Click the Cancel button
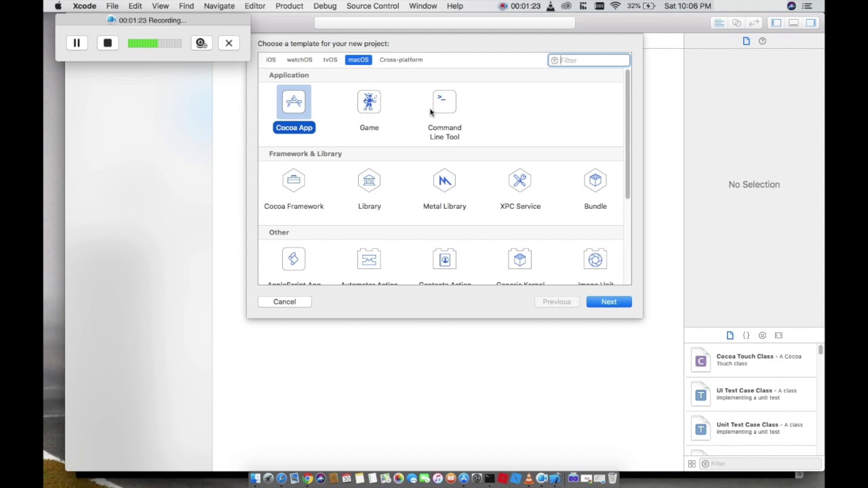The width and height of the screenshot is (868, 488). pyautogui.click(x=284, y=302)
